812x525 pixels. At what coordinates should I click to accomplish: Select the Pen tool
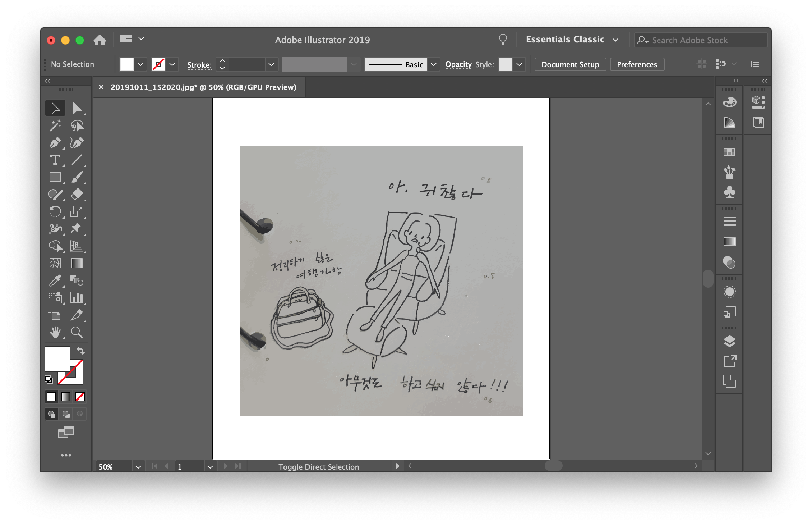(55, 143)
